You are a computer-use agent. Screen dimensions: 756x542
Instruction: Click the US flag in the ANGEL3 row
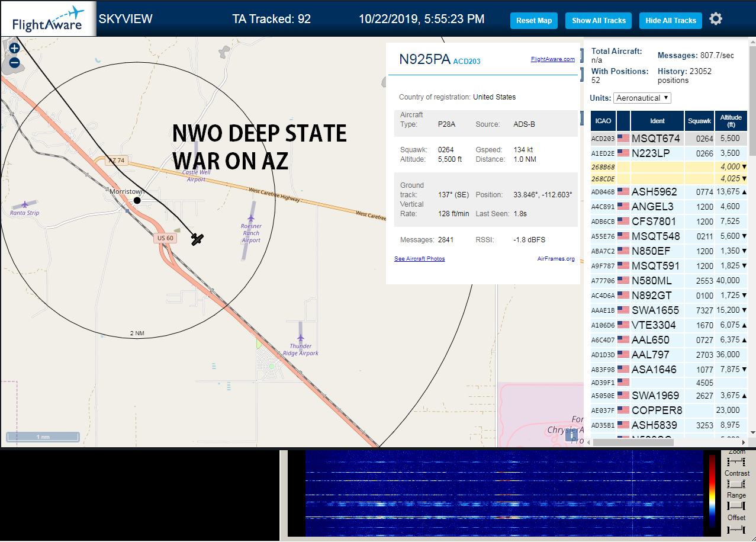(623, 206)
